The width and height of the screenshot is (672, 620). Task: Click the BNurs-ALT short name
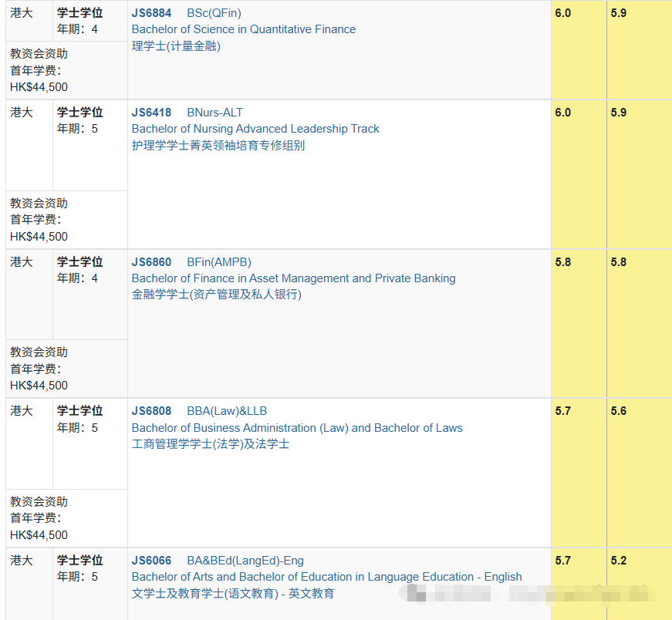tap(214, 113)
